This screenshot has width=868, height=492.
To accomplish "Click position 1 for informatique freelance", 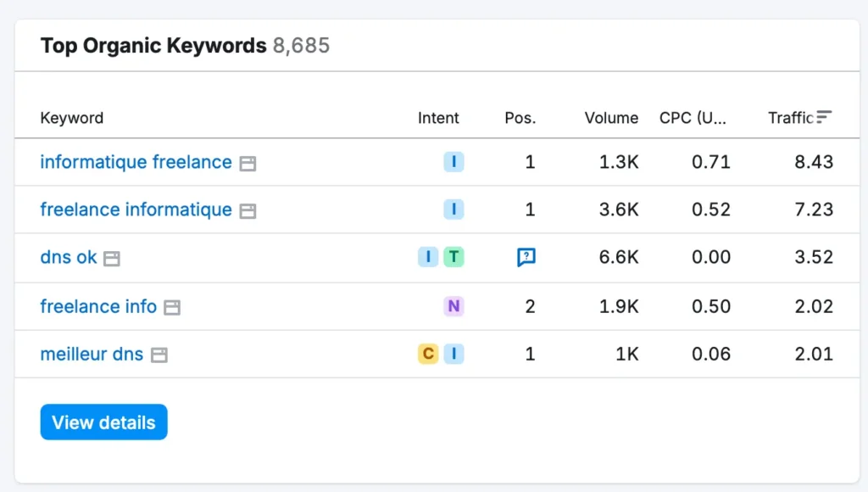I will [x=531, y=162].
